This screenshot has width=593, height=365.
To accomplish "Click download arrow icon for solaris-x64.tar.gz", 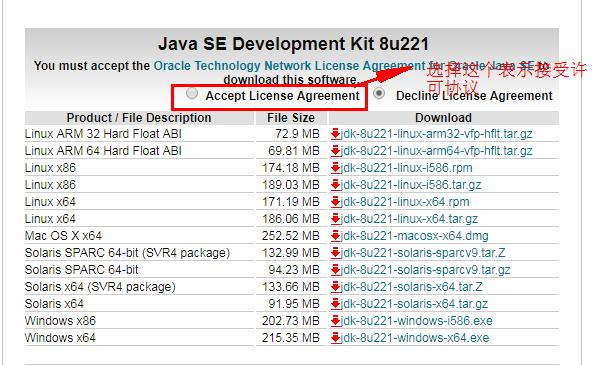I will pos(335,304).
